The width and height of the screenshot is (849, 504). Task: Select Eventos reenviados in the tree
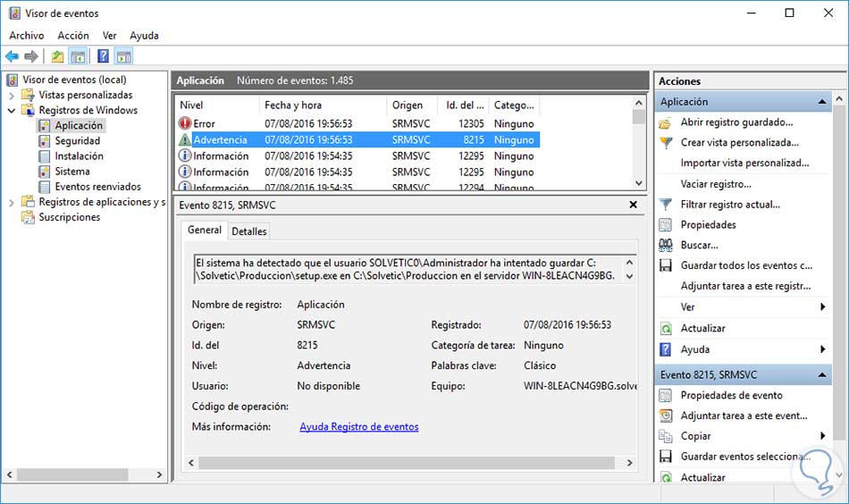tap(97, 187)
